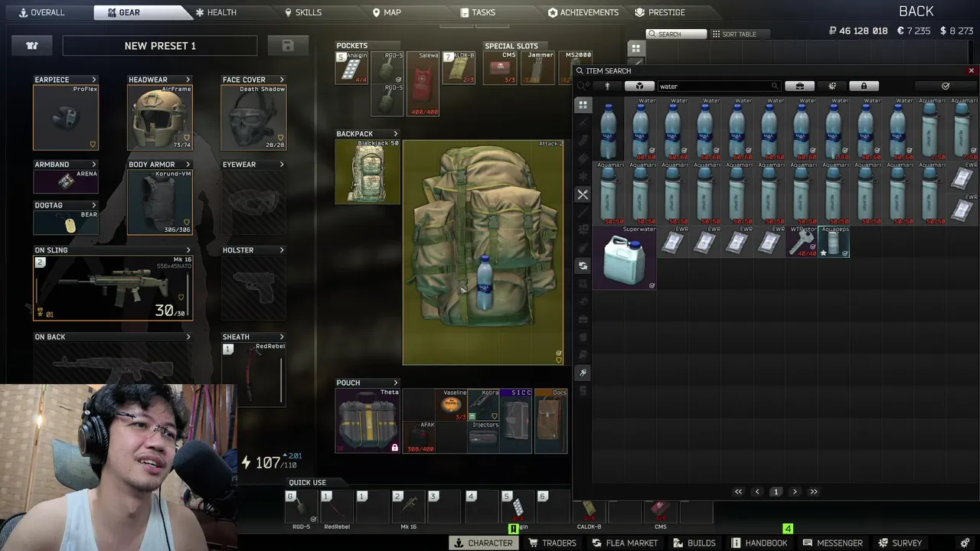Toggle the all-categories grid filter in the sidebar
The height and width of the screenshot is (551, 980).
tap(583, 104)
